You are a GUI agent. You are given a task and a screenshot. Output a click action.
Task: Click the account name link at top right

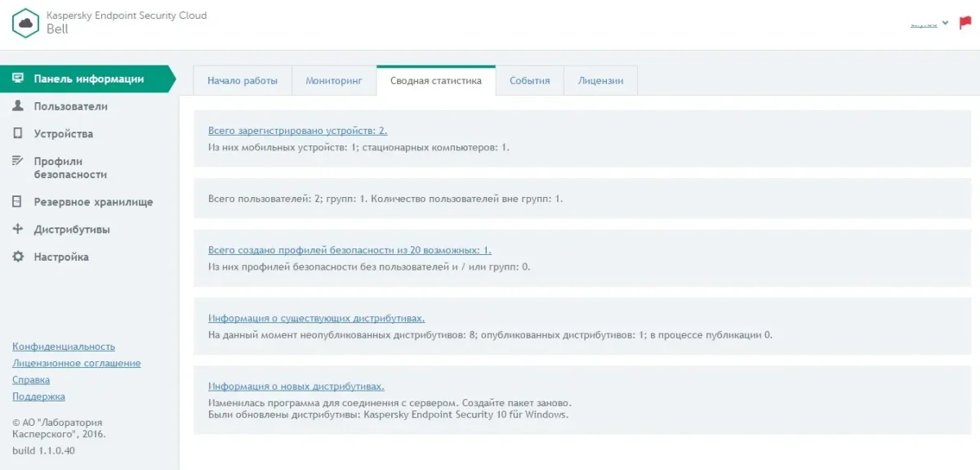pos(924,24)
